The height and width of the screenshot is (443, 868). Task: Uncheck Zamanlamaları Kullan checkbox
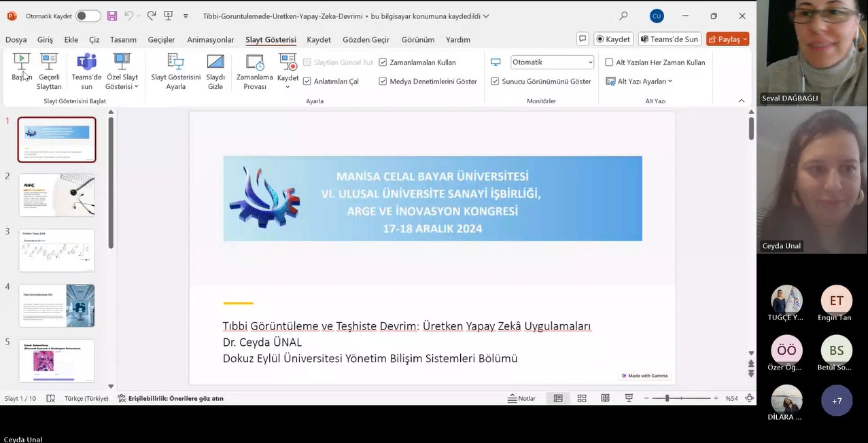[x=383, y=63]
